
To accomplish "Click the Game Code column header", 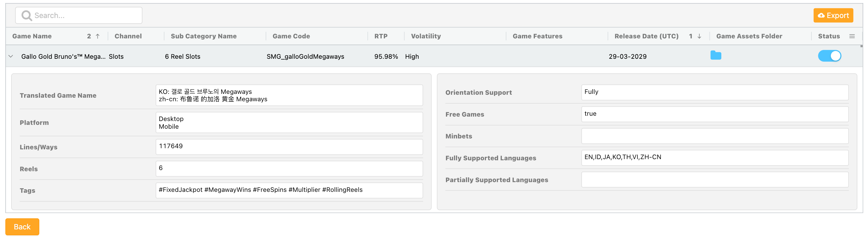I will pyautogui.click(x=291, y=36).
